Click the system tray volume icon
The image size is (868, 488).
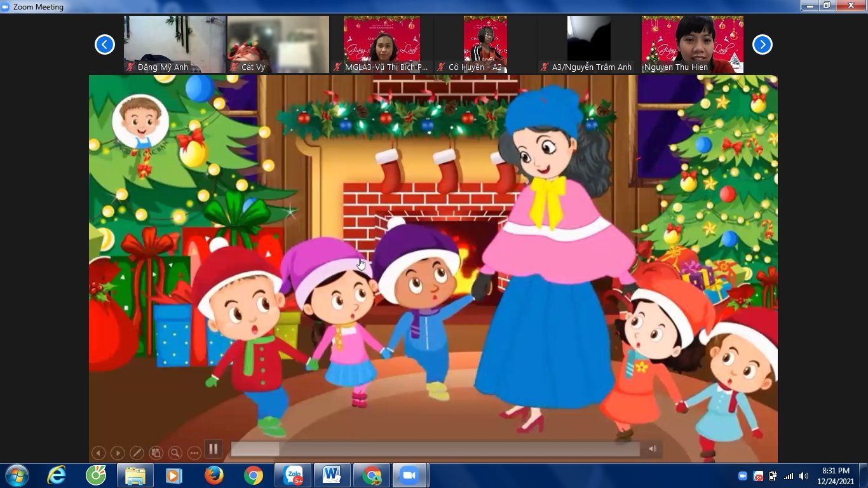click(804, 476)
